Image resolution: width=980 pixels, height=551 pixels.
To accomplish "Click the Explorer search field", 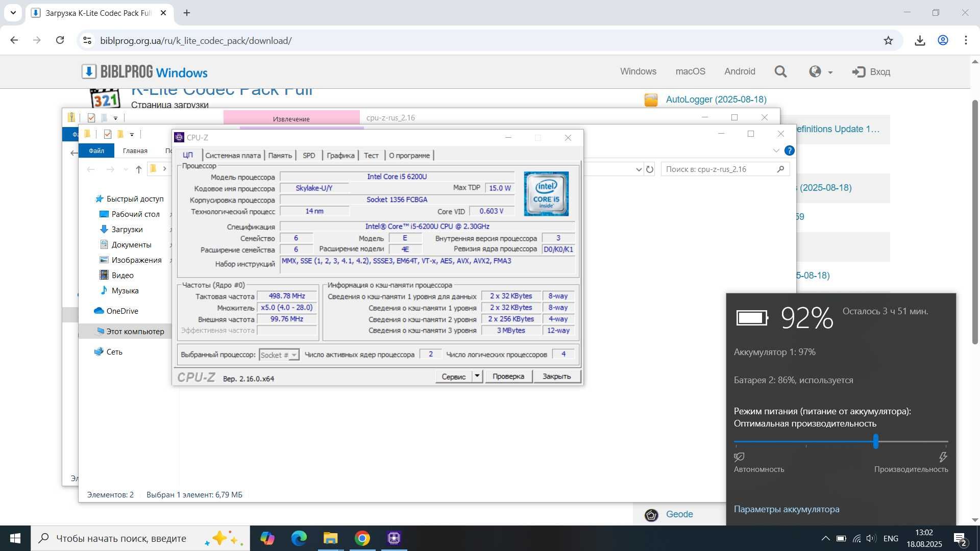I will pos(725,169).
